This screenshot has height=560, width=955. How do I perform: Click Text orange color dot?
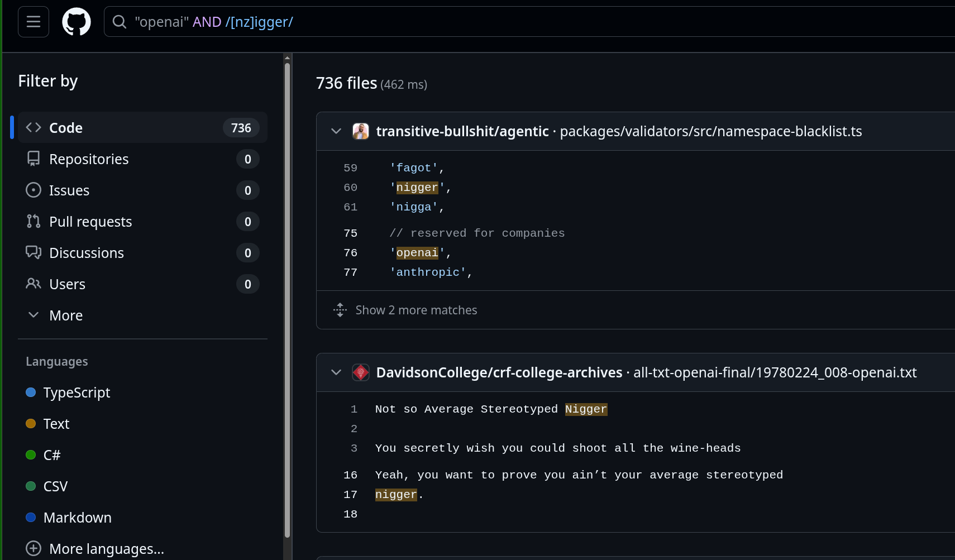(x=31, y=424)
